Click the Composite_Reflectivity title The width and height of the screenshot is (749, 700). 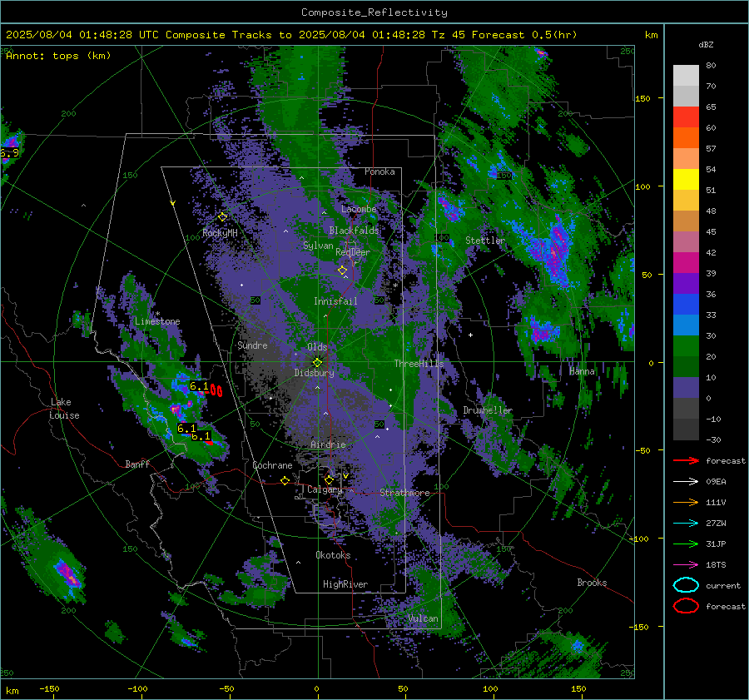click(x=374, y=12)
